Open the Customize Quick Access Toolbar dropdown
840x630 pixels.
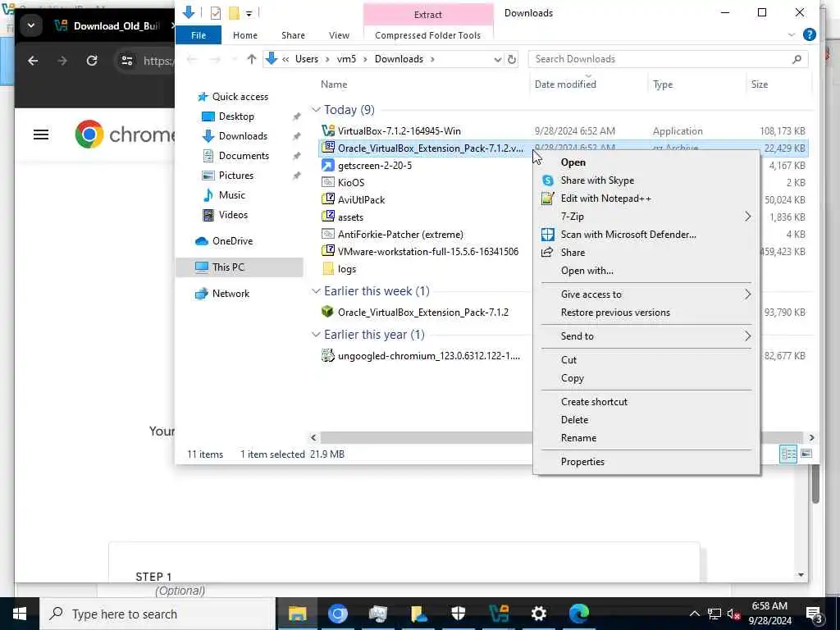tap(249, 13)
